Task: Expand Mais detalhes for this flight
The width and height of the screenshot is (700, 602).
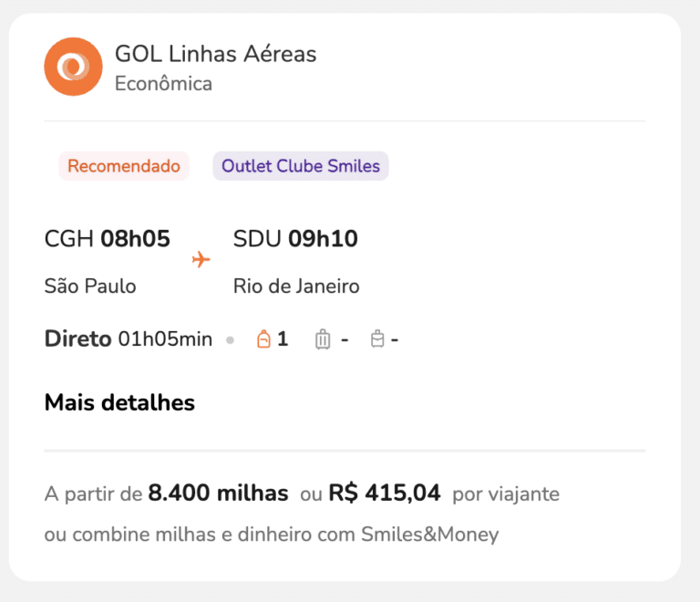Action: [119, 402]
